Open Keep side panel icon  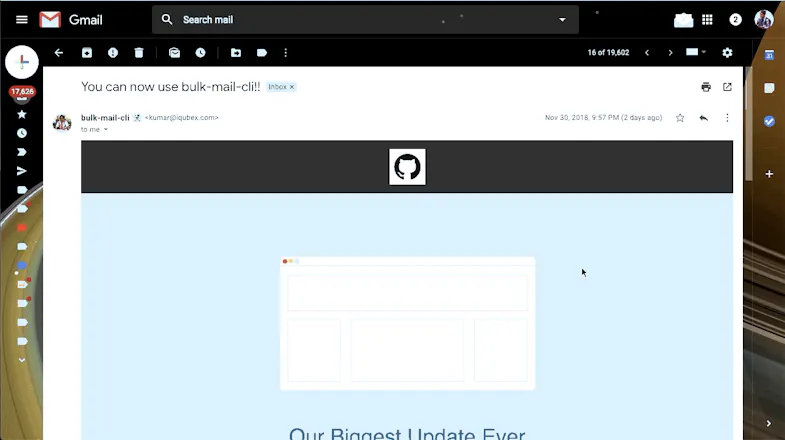pyautogui.click(x=769, y=88)
